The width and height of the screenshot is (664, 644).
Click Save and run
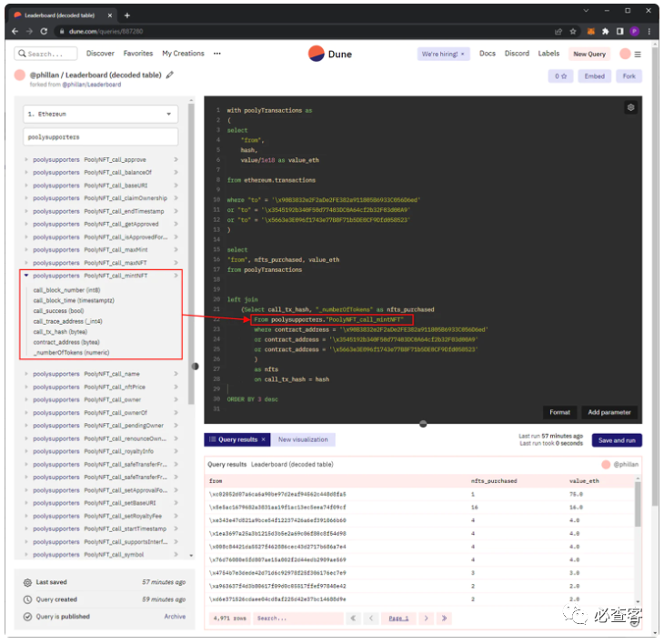(617, 440)
